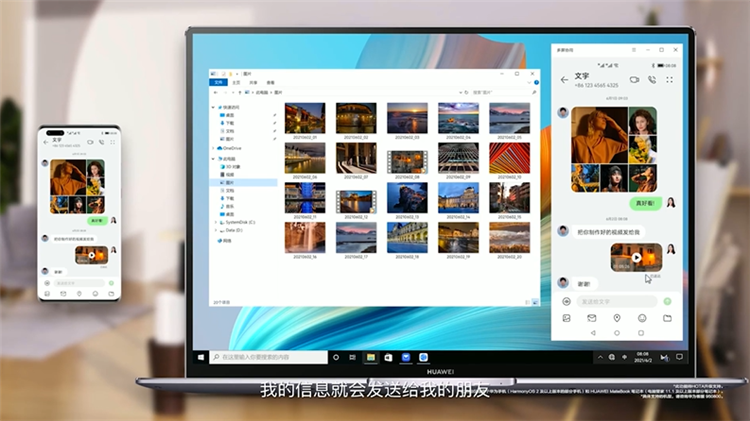
Task: Select video thumbnail 20210602_08
Action: click(408, 162)
